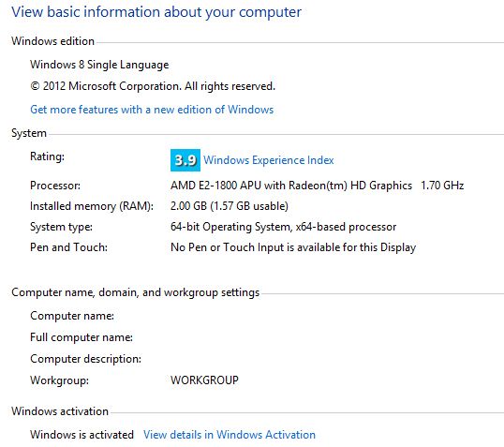The image size is (504, 447).
Task: Click the Windows edition section header
Action: click(52, 41)
